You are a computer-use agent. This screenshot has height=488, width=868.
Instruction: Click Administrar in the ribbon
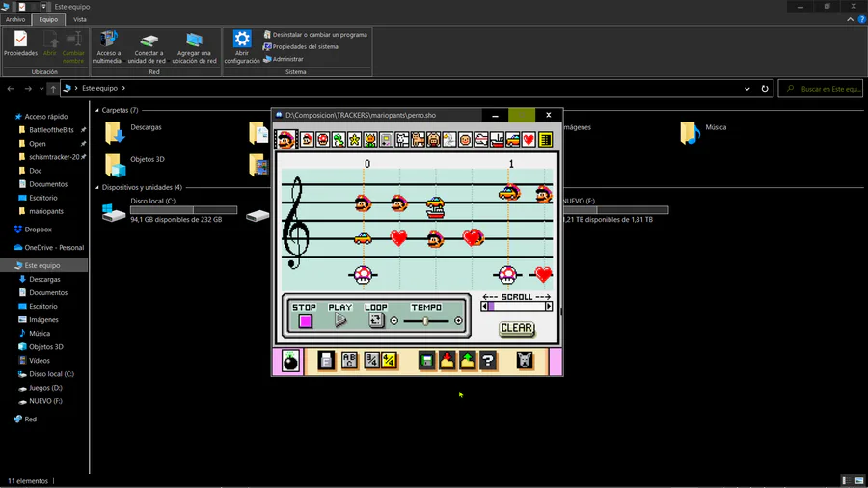(x=284, y=59)
